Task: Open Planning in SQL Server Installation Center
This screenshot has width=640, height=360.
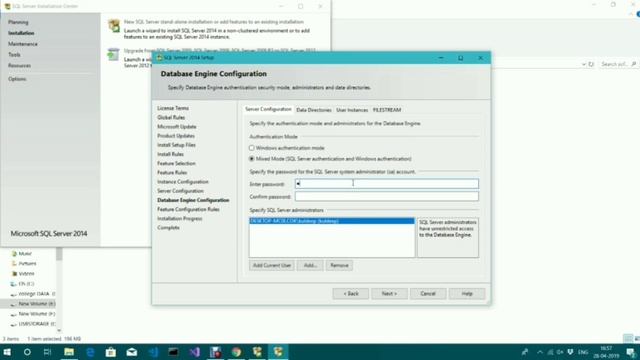Action: [x=18, y=22]
